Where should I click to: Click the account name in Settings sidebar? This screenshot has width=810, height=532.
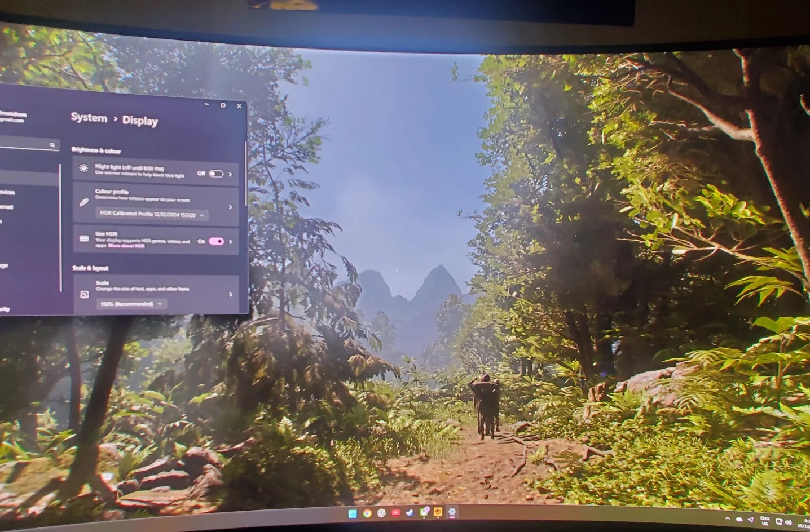click(x=12, y=115)
